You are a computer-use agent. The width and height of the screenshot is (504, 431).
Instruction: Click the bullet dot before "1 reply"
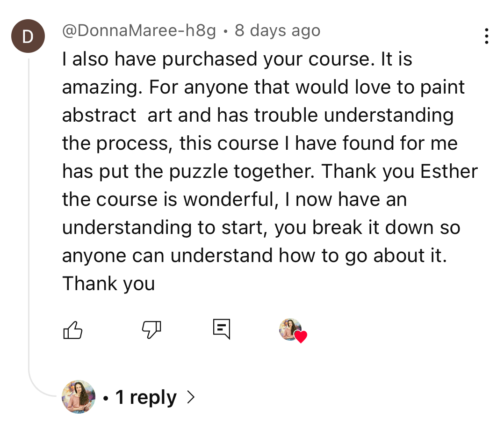[x=107, y=398]
